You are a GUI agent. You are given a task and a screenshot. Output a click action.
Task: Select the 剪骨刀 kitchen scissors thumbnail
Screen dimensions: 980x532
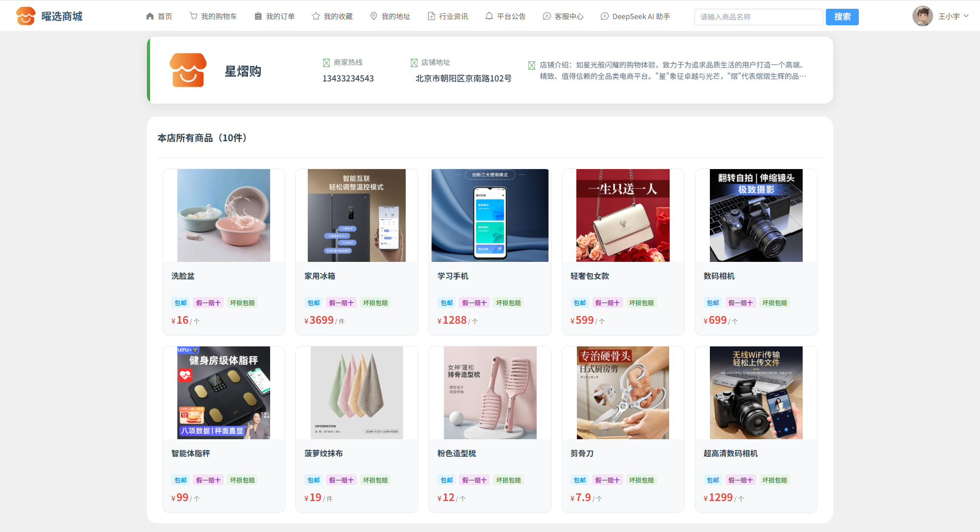click(623, 393)
